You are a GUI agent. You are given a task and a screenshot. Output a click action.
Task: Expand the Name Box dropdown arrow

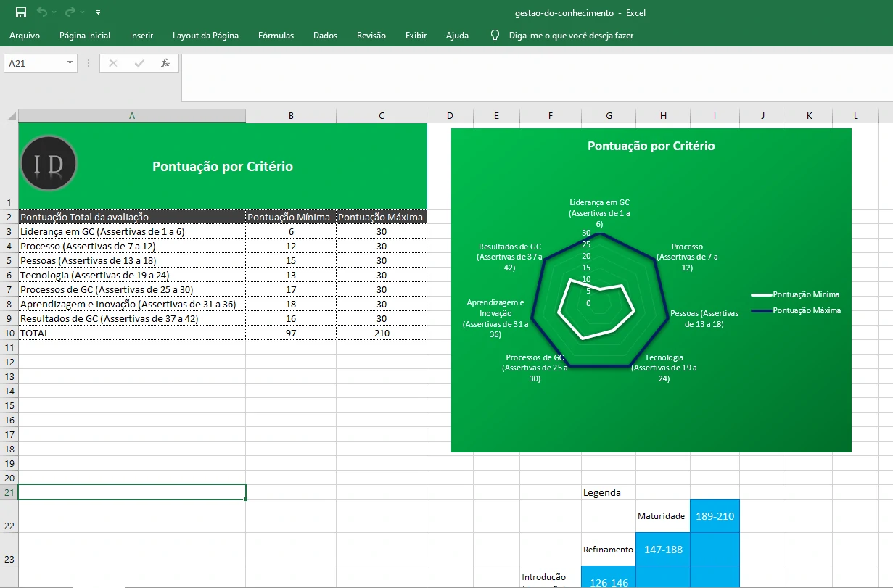pyautogui.click(x=70, y=63)
